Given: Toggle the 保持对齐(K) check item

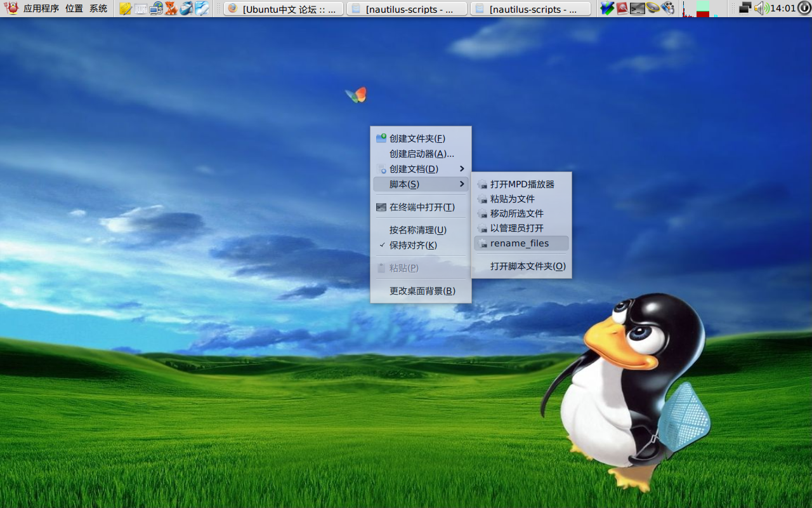Looking at the screenshot, I should click(x=421, y=245).
